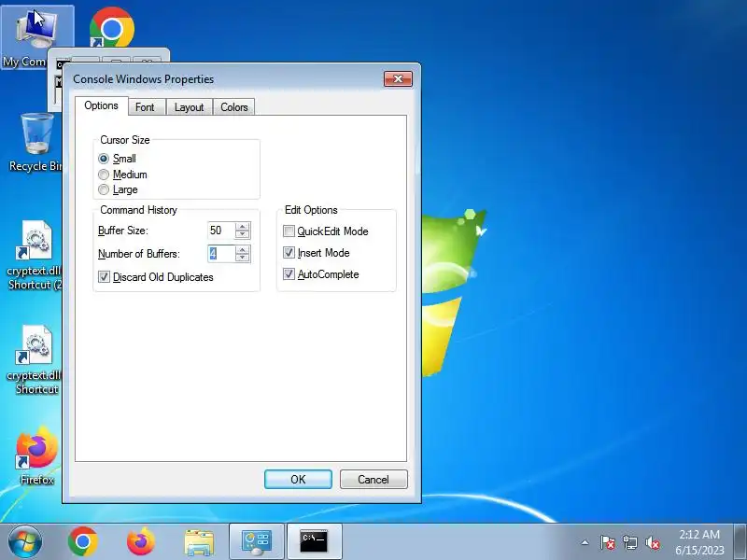The image size is (747, 560).
Task: Launch Chrome from the taskbar
Action: 83,541
